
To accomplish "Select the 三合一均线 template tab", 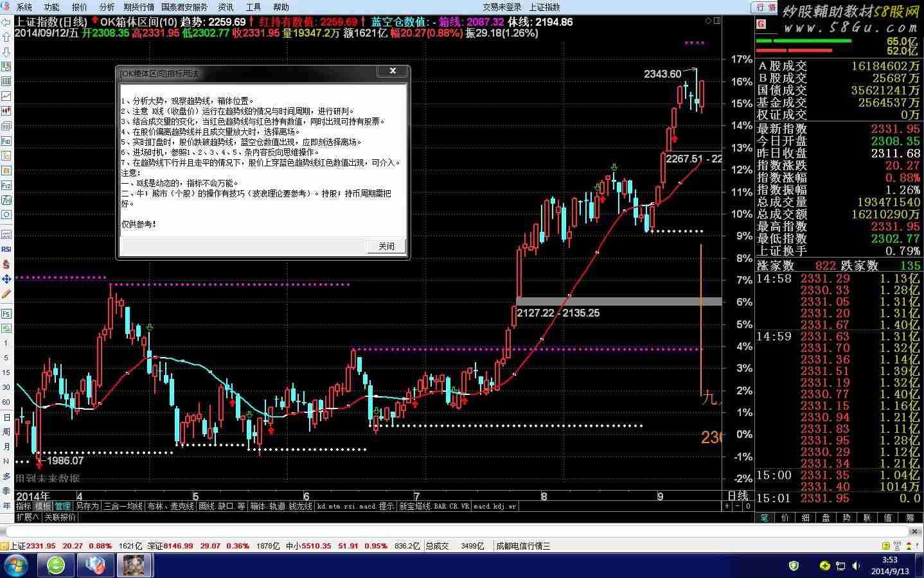I will coord(123,506).
